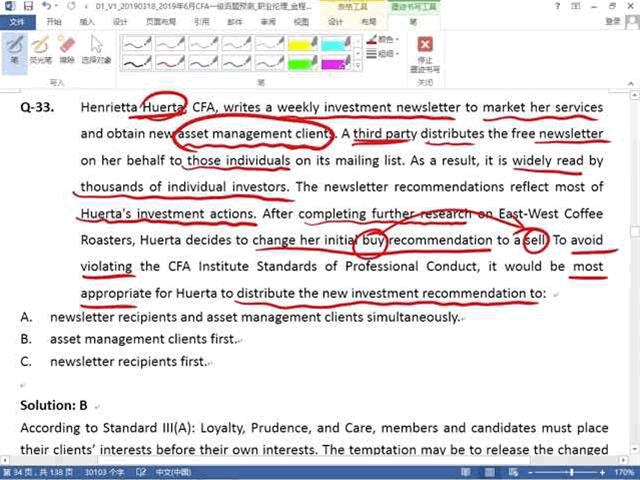Undo last action in quick access toolbar

coord(46,6)
